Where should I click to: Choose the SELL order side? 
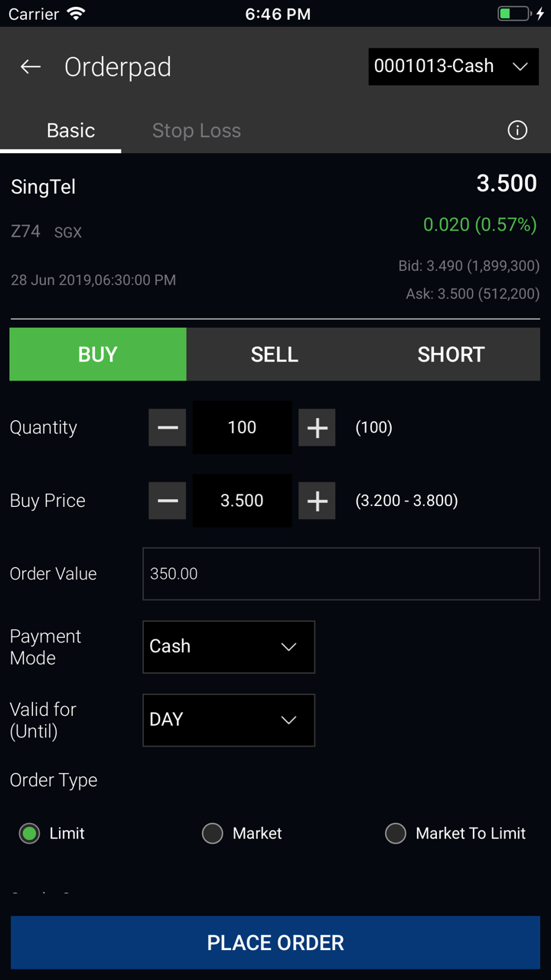[x=275, y=354]
